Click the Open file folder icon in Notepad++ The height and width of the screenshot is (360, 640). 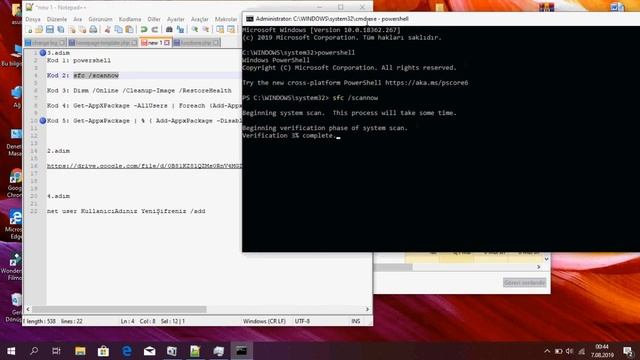pyautogui.click(x=39, y=29)
